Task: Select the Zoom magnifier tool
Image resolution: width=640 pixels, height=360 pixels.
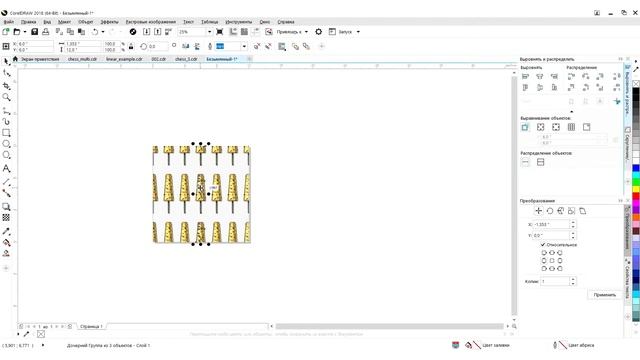Action: coord(6,97)
